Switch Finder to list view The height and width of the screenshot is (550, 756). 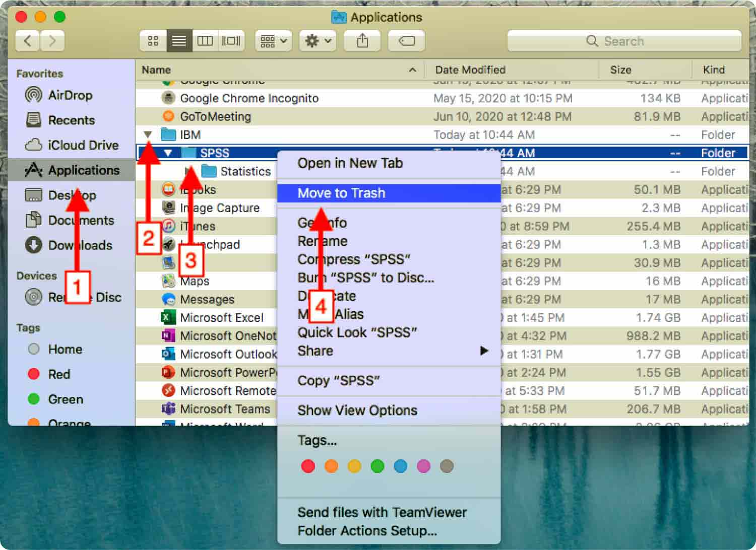pos(179,41)
